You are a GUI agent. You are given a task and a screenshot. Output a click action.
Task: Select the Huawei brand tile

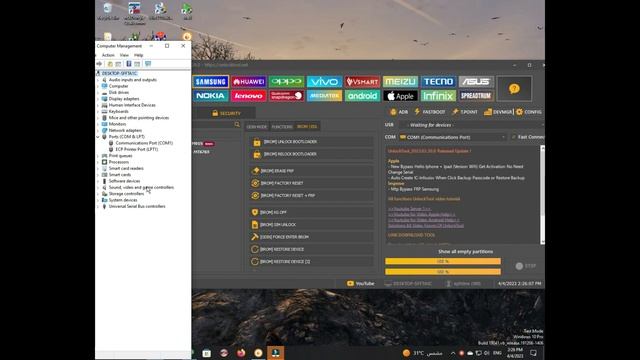[249, 82]
